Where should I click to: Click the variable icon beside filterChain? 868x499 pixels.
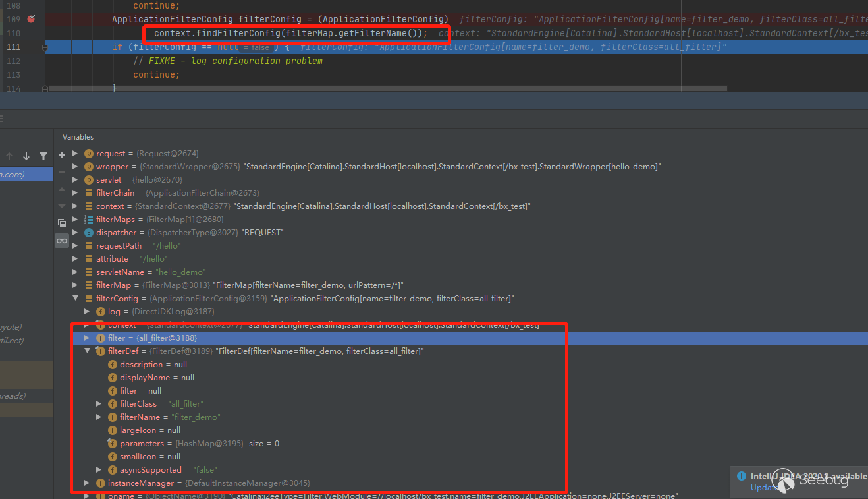click(89, 193)
